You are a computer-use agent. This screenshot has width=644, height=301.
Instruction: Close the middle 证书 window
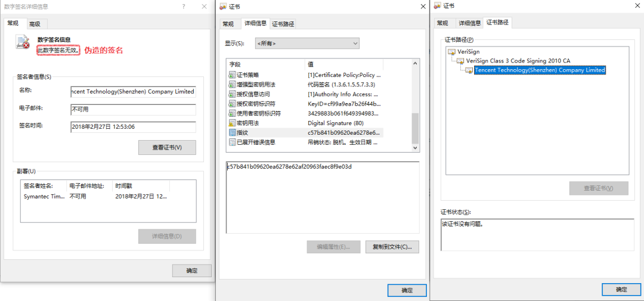click(x=423, y=7)
